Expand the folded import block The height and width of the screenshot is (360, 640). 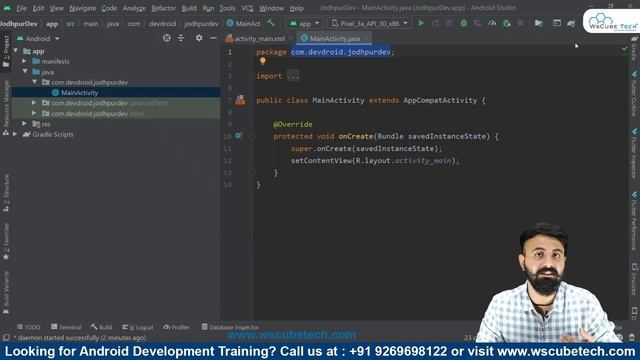point(293,76)
